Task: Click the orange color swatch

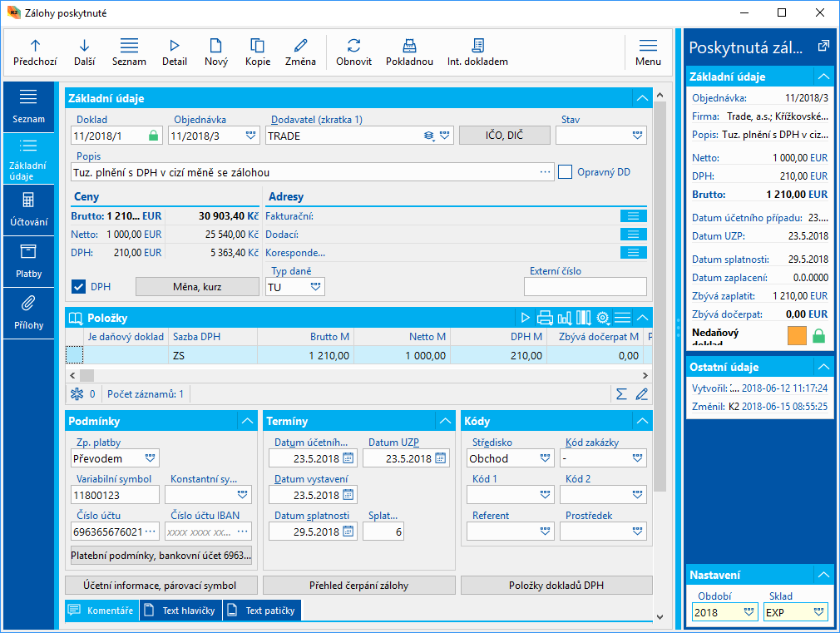Action: click(x=798, y=335)
